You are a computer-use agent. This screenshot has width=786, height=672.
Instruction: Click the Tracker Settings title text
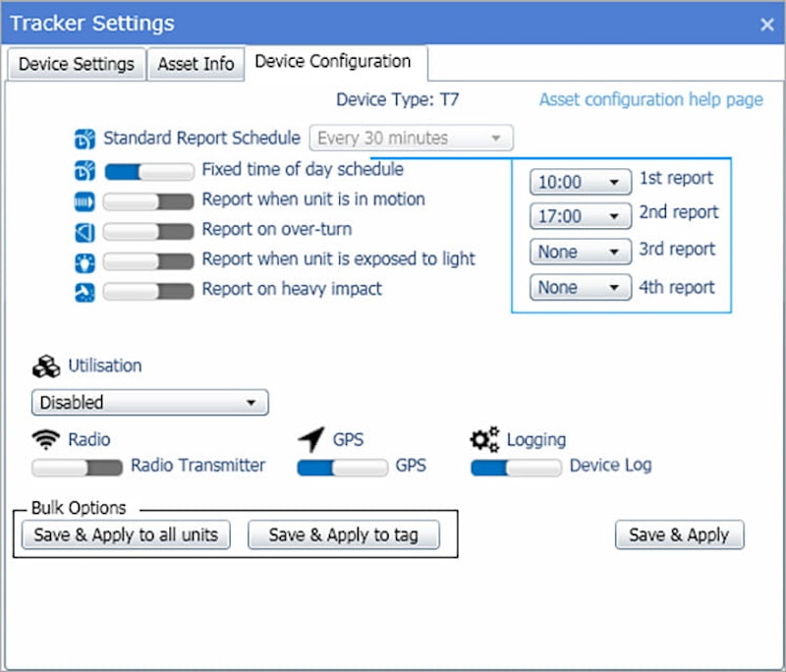[x=92, y=24]
